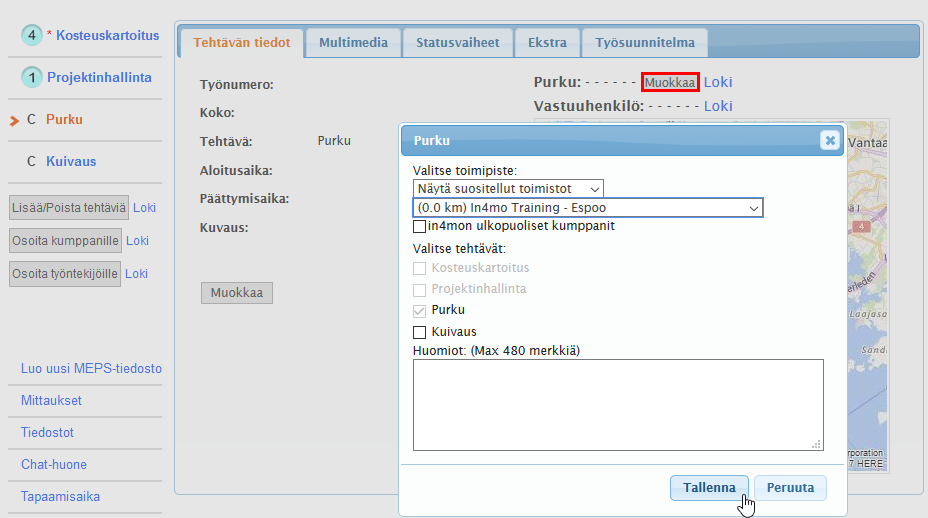Image resolution: width=928 pixels, height=518 pixels.
Task: Open the Loki link next to Vastuuhenkilö
Action: pos(718,106)
